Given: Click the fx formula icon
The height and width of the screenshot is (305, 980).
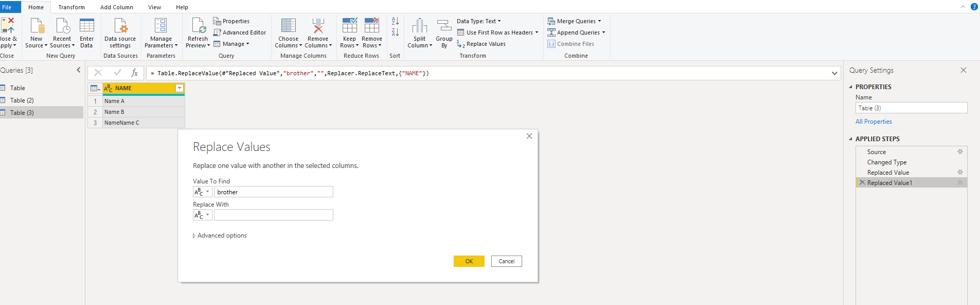Looking at the screenshot, I should 135,73.
